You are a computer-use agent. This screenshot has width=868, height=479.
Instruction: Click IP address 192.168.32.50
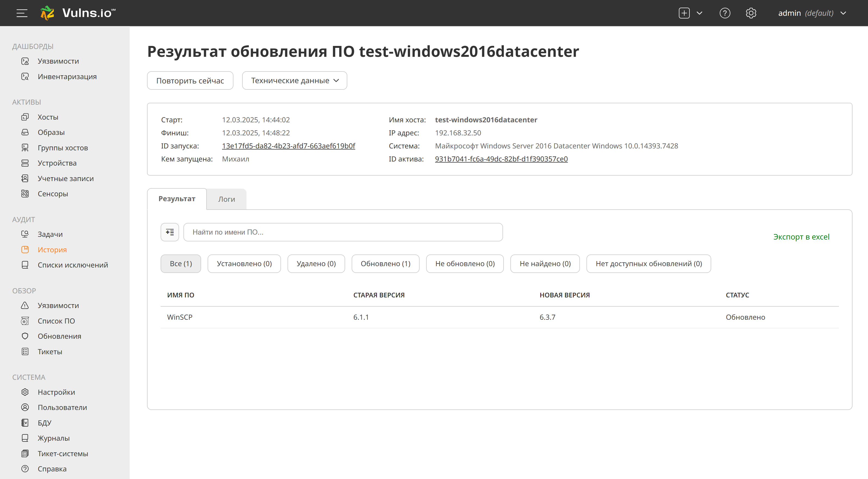[x=458, y=133]
